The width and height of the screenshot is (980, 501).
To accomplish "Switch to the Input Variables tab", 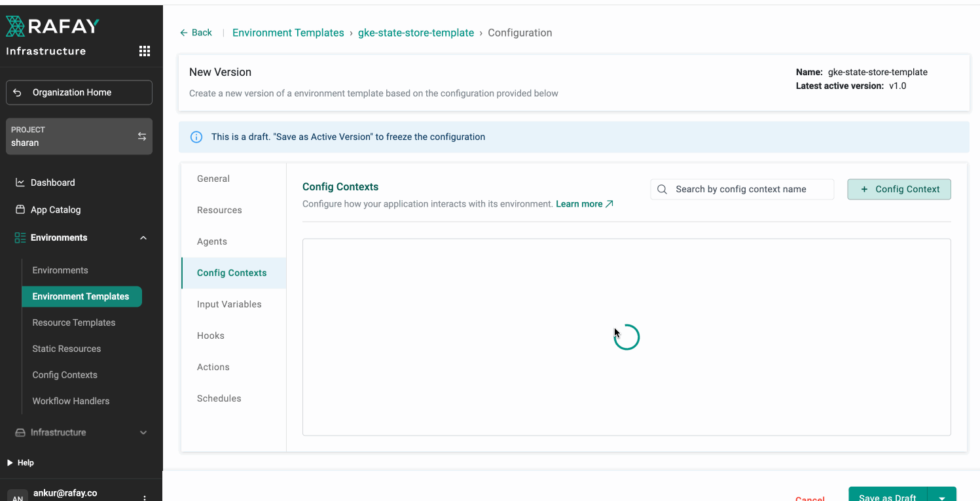I will click(x=229, y=304).
